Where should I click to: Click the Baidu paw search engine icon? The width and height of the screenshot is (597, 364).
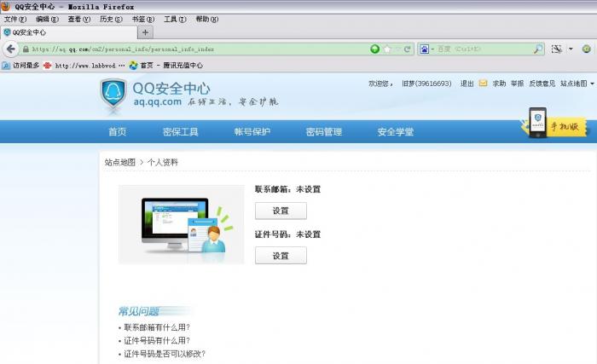tap(424, 49)
